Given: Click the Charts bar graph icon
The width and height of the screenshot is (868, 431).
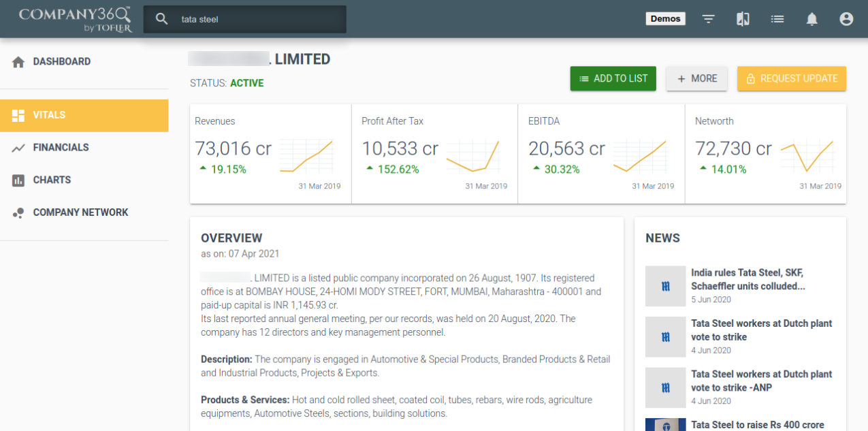Looking at the screenshot, I should (x=18, y=180).
